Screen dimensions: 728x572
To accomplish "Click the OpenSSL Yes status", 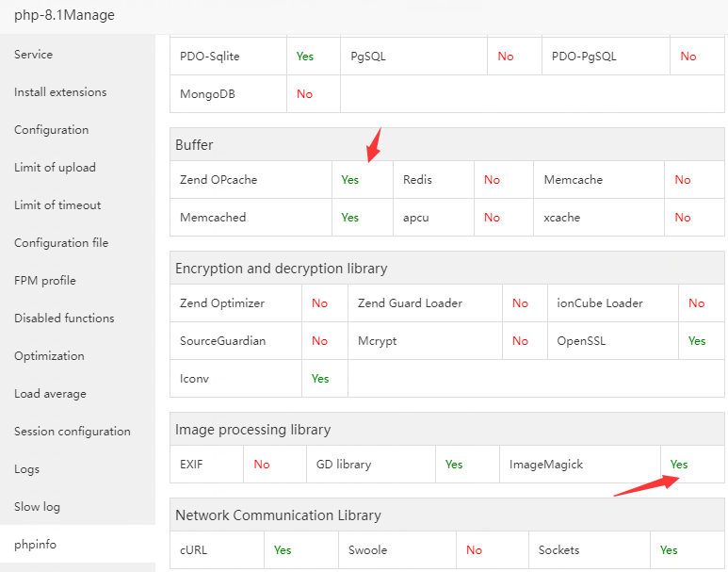I will click(x=697, y=341).
